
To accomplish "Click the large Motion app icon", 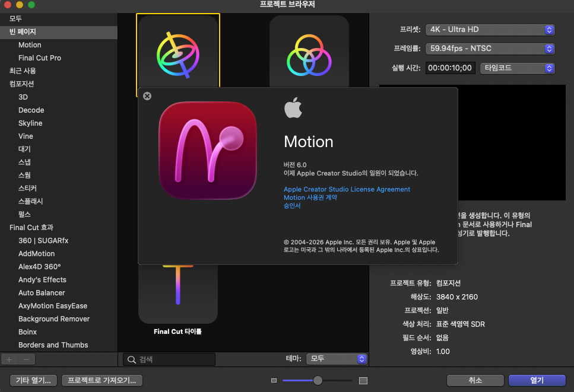I will pyautogui.click(x=208, y=151).
